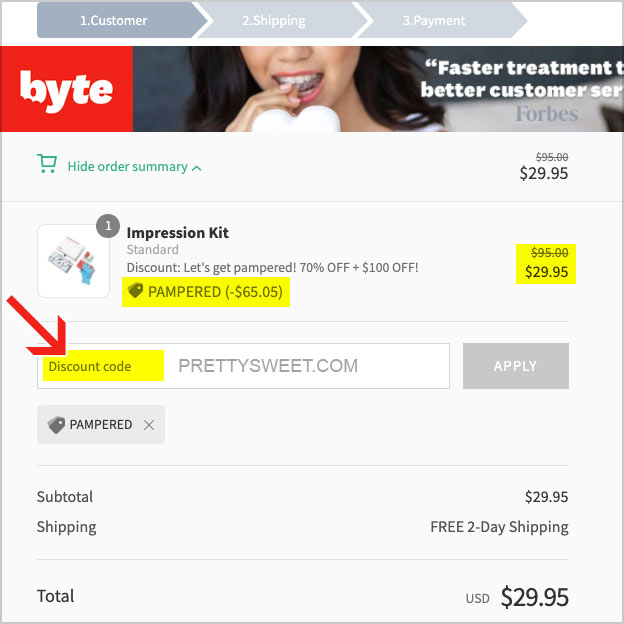Click Hide order summary link
624x624 pixels.
coord(127,166)
